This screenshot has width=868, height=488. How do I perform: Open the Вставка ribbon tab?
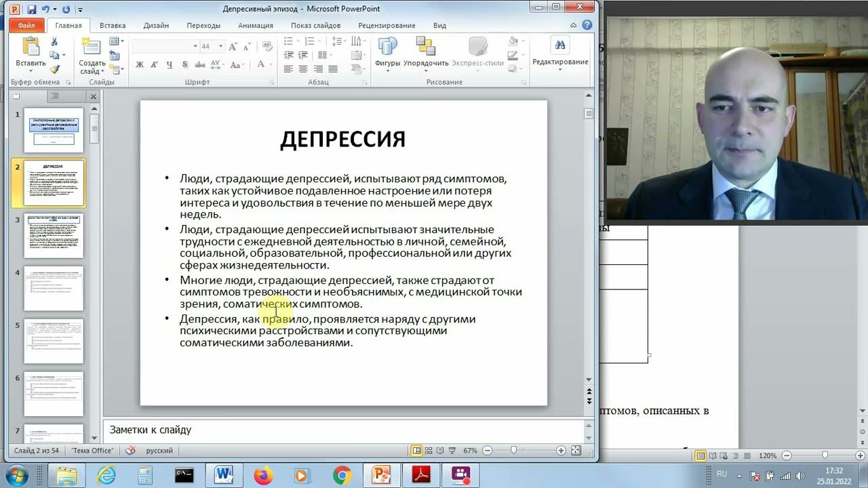pyautogui.click(x=113, y=26)
